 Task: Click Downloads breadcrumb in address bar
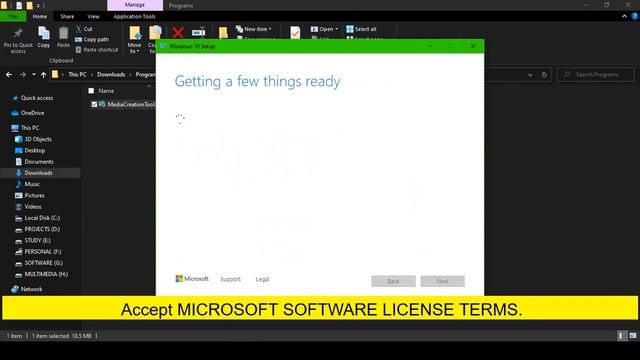coord(111,75)
